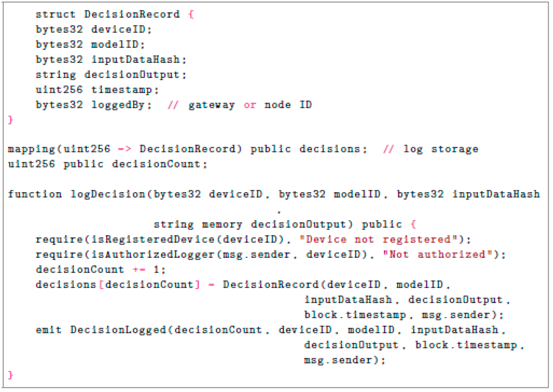Image resolution: width=553 pixels, height=392 pixels.
Task: Click the 'log storage' comment text
Action: 440,149
